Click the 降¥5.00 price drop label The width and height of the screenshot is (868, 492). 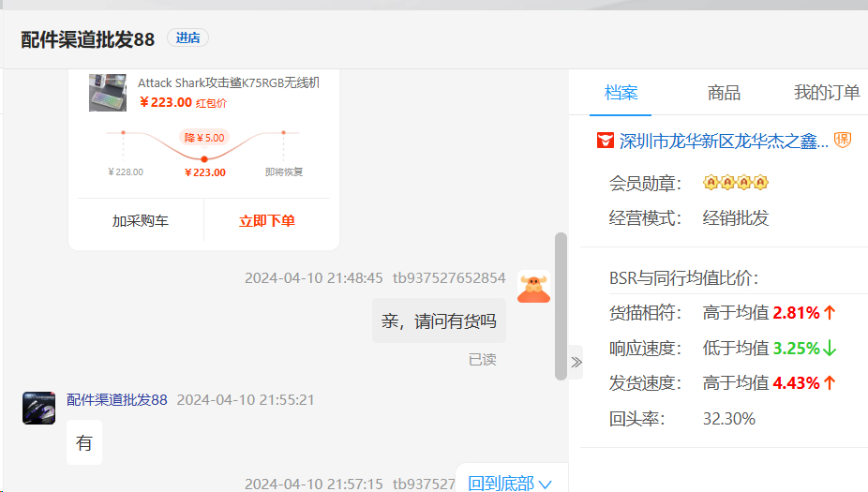[x=204, y=137]
